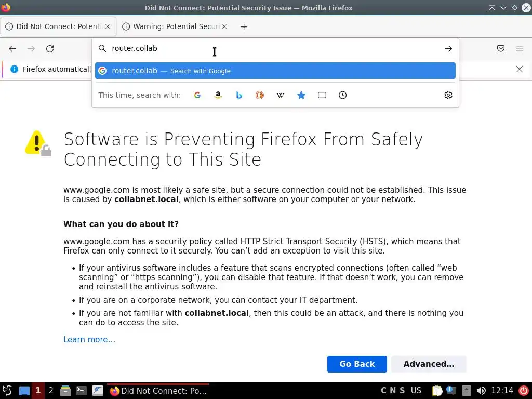532x399 pixels.
Task: Click 'Firefox automaticall' notification text
Action: click(57, 69)
